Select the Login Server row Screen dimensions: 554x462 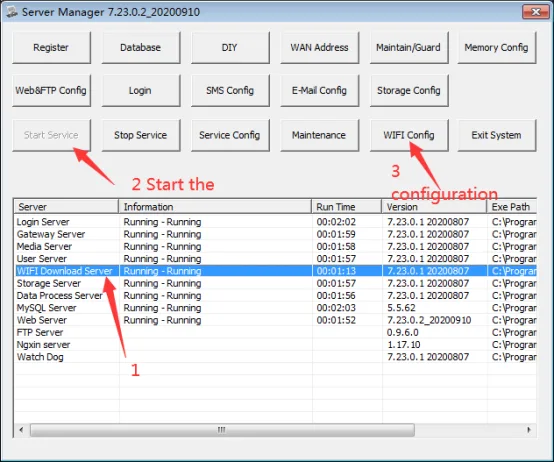(275, 222)
